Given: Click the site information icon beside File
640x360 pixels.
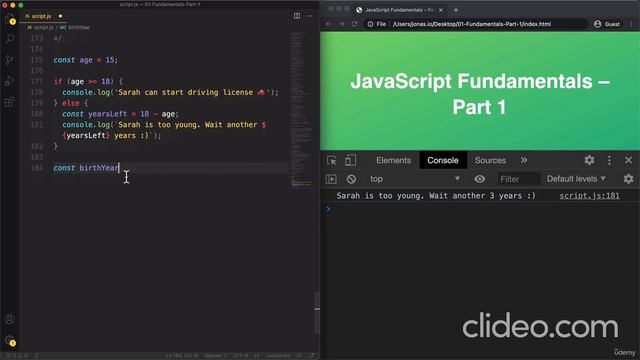Looking at the screenshot, I should click(x=370, y=24).
